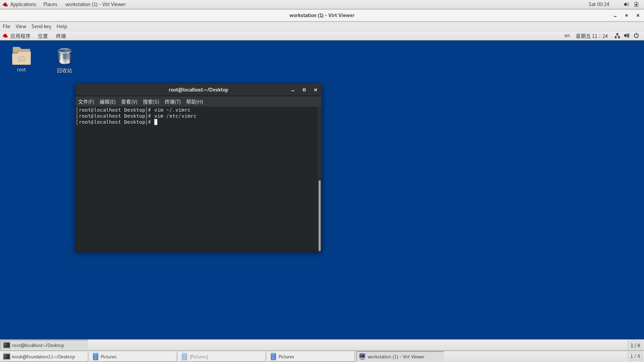
Task: Open the 终端(T) Terminal menu
Action: pos(172,102)
